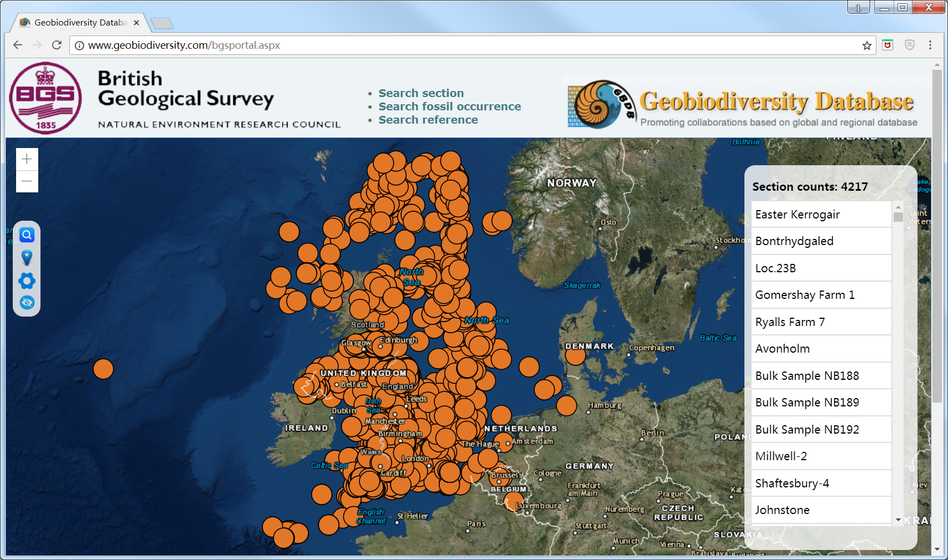
Task: Open a new browser tab
Action: click(x=162, y=23)
